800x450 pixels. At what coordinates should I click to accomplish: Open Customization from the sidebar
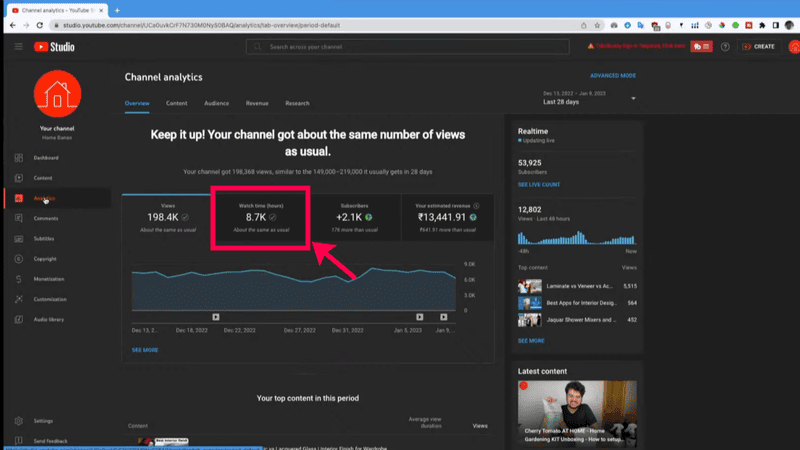click(19, 299)
